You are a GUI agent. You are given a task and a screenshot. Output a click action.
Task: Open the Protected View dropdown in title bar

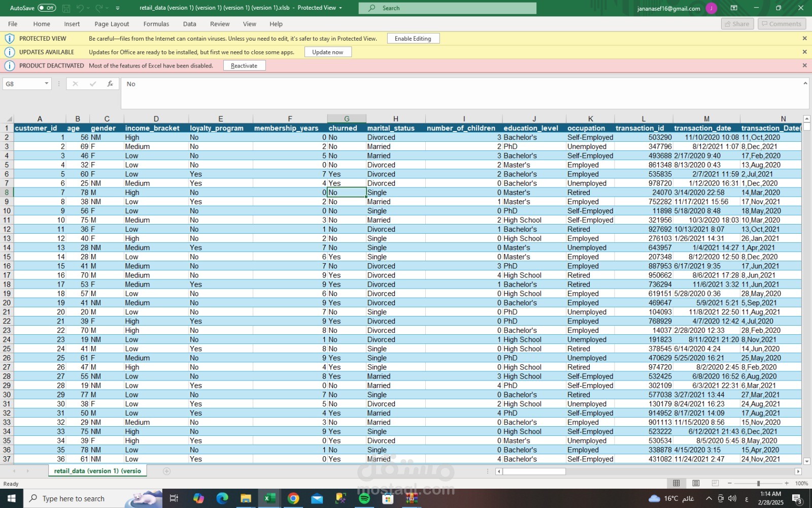click(x=341, y=8)
